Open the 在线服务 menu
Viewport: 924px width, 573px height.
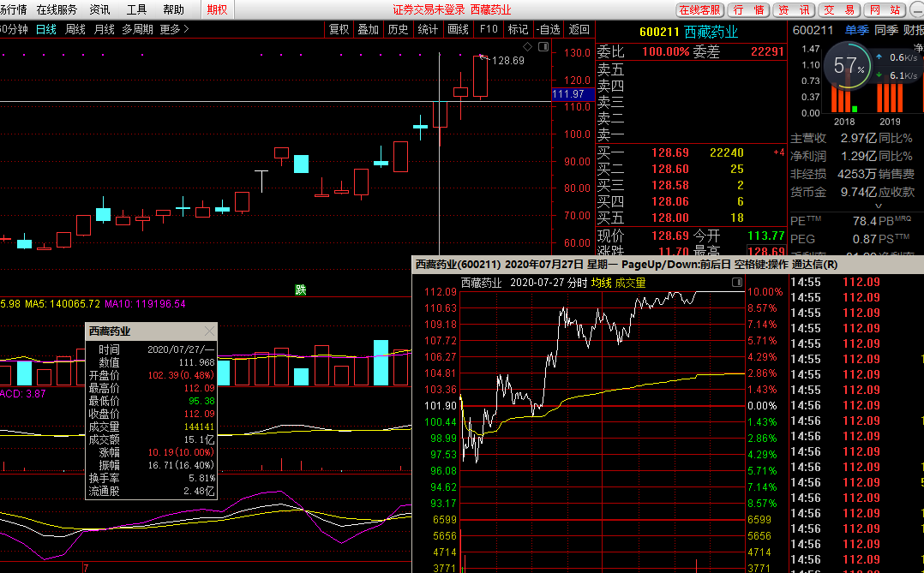tap(57, 10)
